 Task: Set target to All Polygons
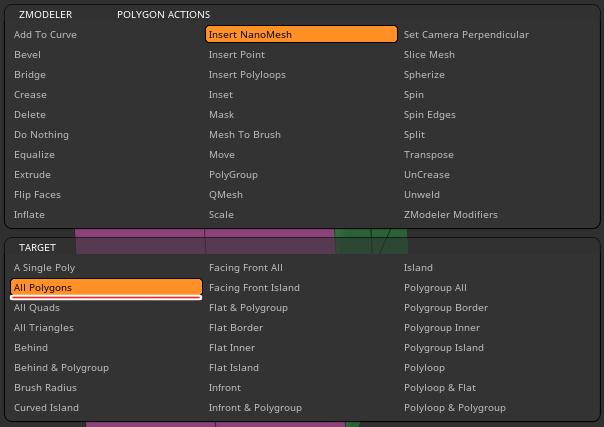tap(106, 288)
